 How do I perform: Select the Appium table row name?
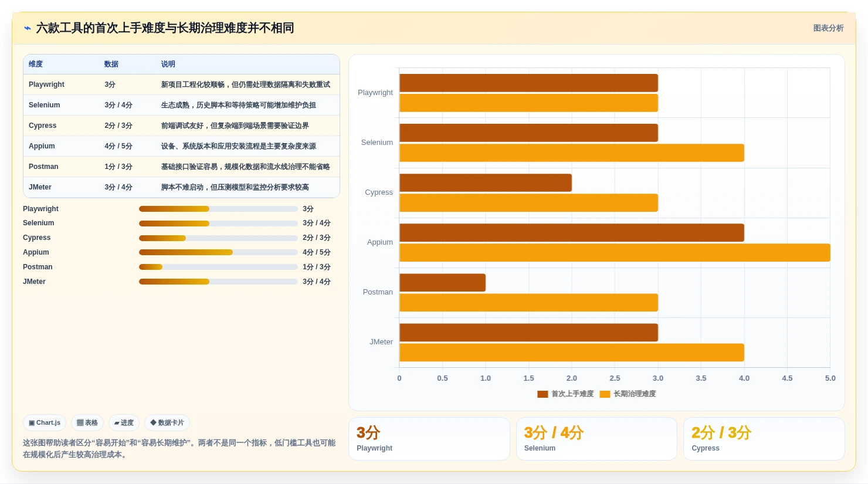point(42,146)
